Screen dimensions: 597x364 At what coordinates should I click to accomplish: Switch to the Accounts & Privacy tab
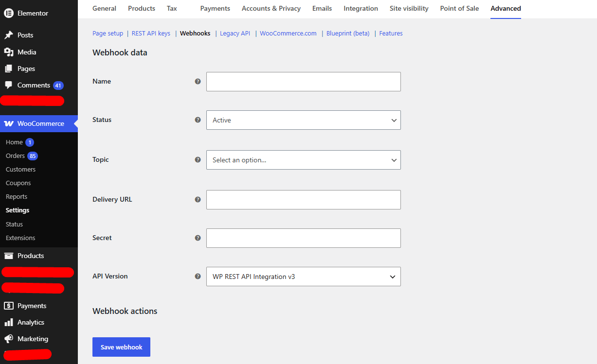pyautogui.click(x=271, y=8)
